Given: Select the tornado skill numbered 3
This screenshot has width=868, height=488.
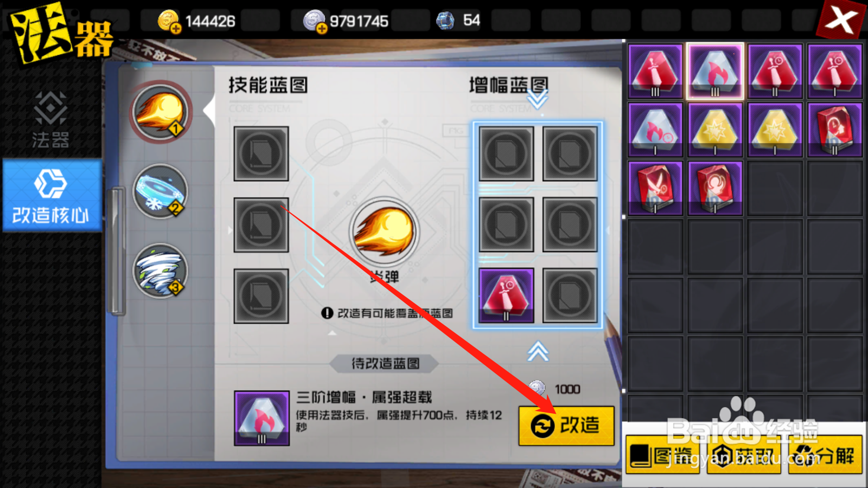Looking at the screenshot, I should (161, 271).
